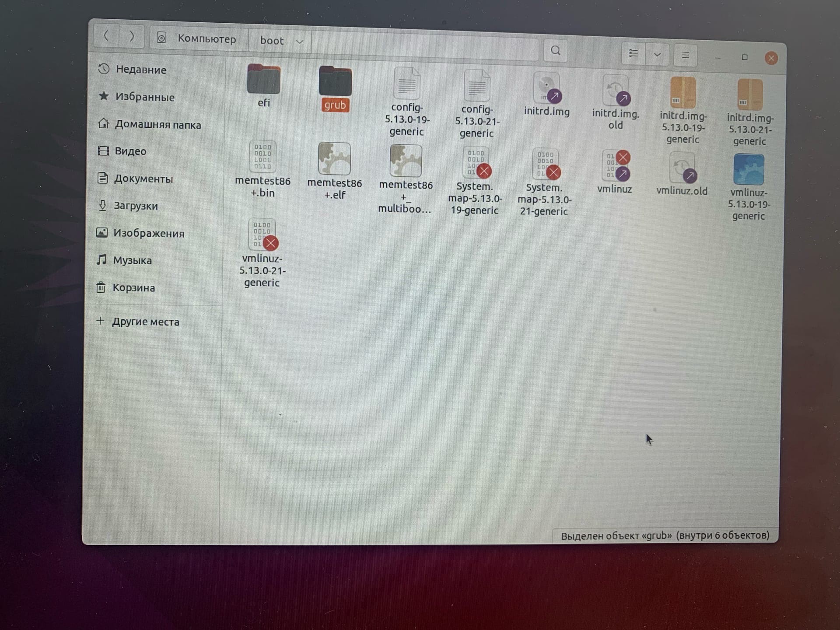Select the grub folder icon
Screen dimensions: 840x630
(335, 82)
